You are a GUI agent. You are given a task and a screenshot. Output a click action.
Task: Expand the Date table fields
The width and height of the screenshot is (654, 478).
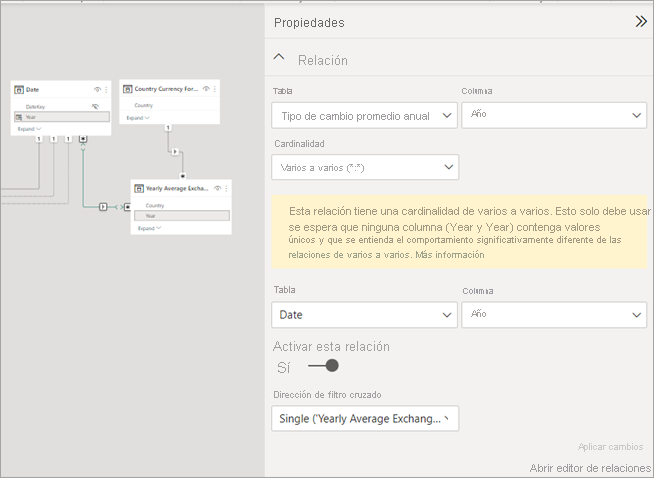click(x=29, y=129)
